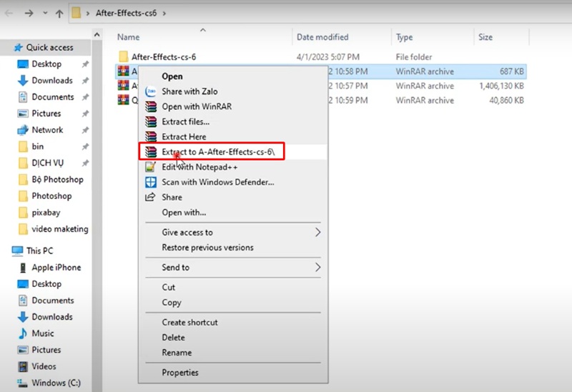
Task: Choose Restore previous versions
Action: point(207,247)
